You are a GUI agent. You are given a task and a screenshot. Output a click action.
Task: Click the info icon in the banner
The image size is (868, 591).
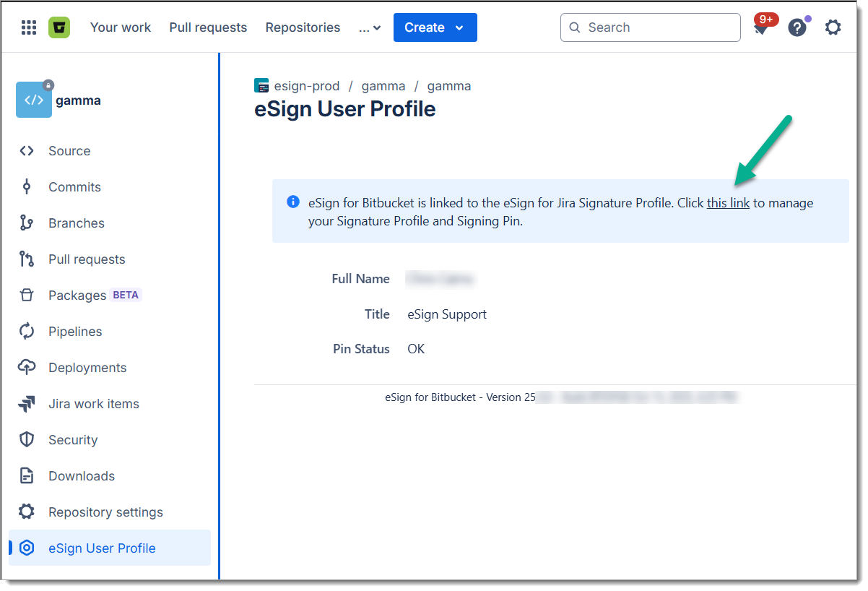(293, 202)
